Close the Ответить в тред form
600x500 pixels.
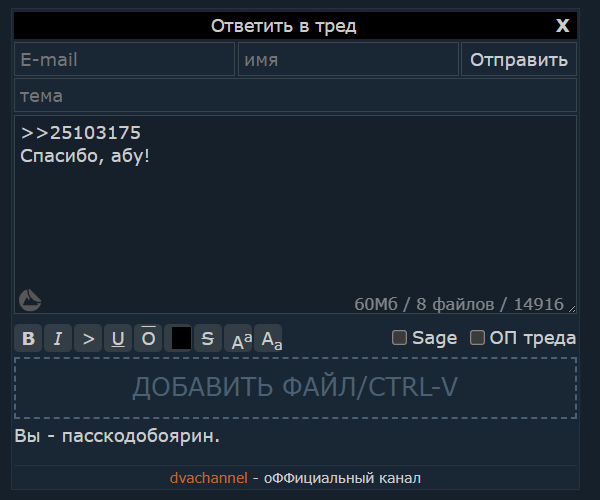563,25
